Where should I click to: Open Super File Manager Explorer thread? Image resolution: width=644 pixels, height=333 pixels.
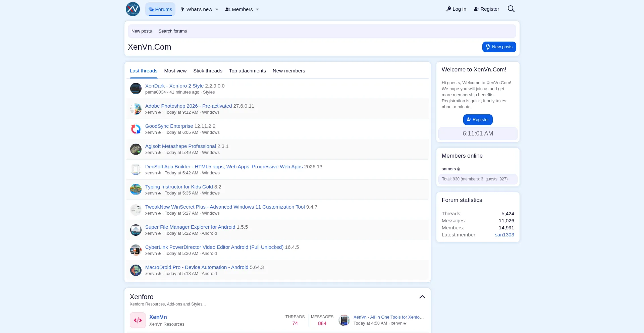(x=190, y=227)
